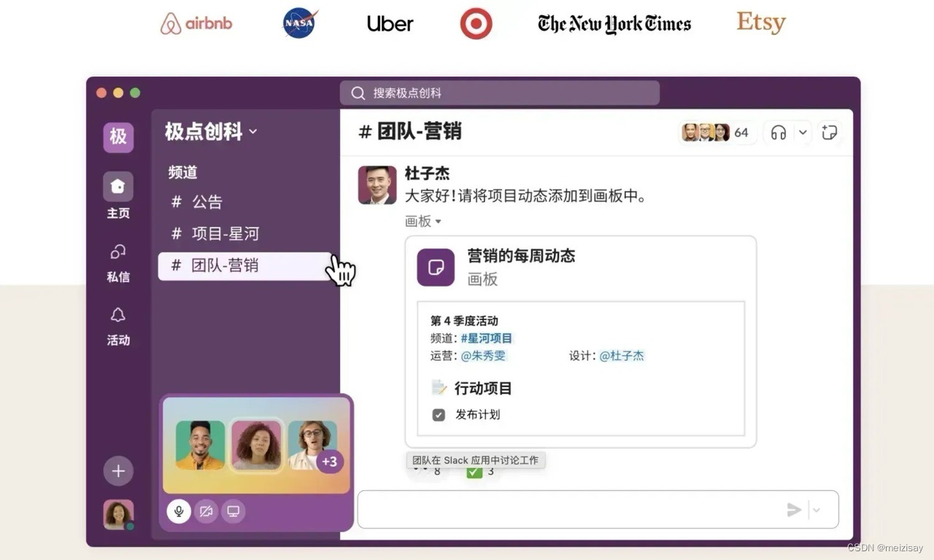Toggle the huddle camera off icon

pos(207,512)
